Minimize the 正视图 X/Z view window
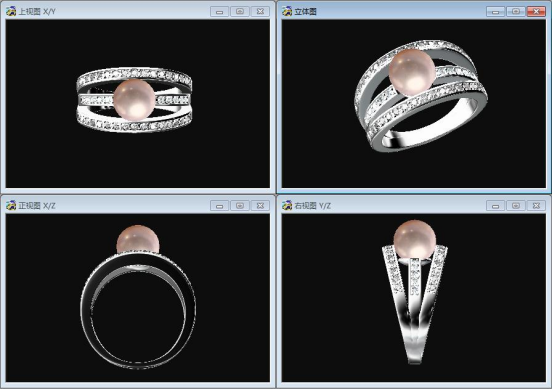Screen dimensions: 553x389 [219, 206]
